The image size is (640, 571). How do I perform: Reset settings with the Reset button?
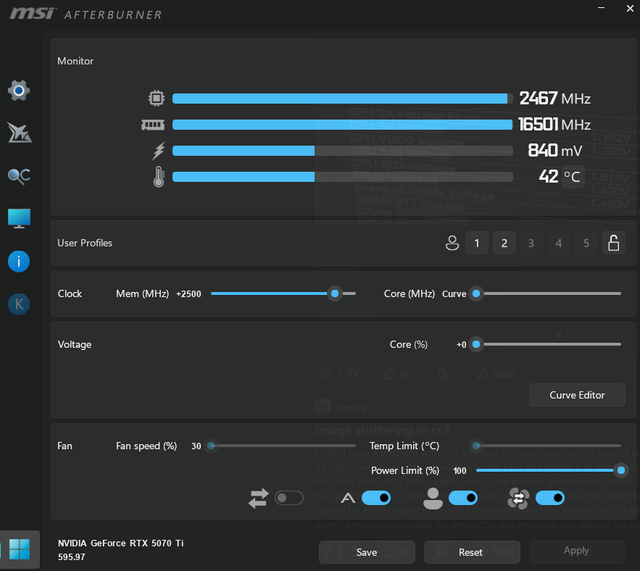click(x=470, y=551)
